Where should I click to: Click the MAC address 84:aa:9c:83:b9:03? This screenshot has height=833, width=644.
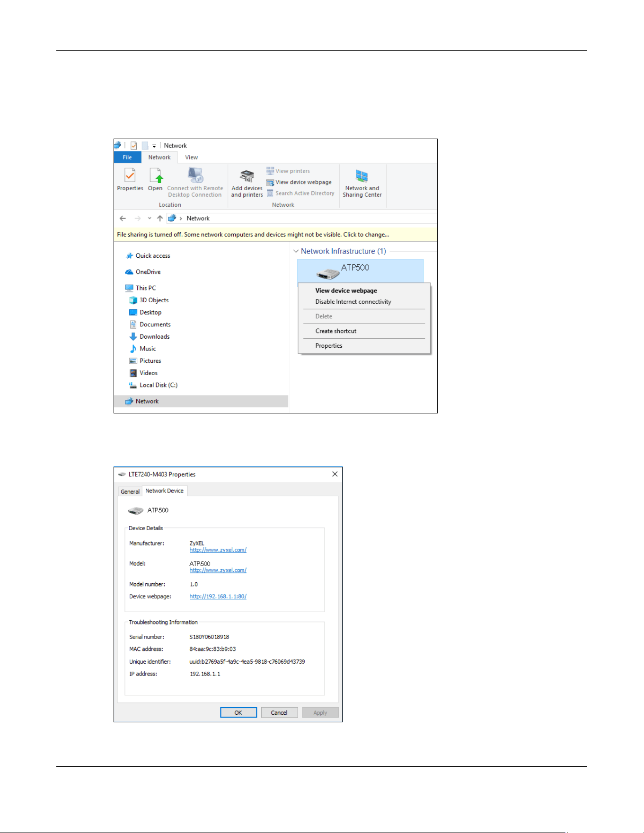tap(212, 649)
